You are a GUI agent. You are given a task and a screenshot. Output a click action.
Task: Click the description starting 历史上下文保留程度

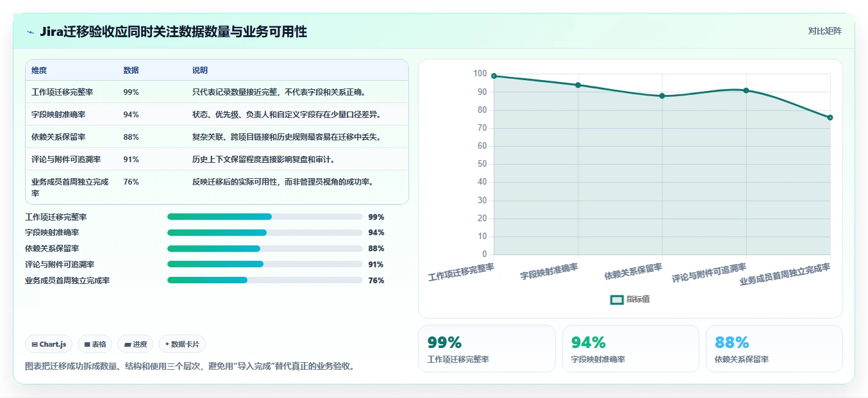pos(263,160)
